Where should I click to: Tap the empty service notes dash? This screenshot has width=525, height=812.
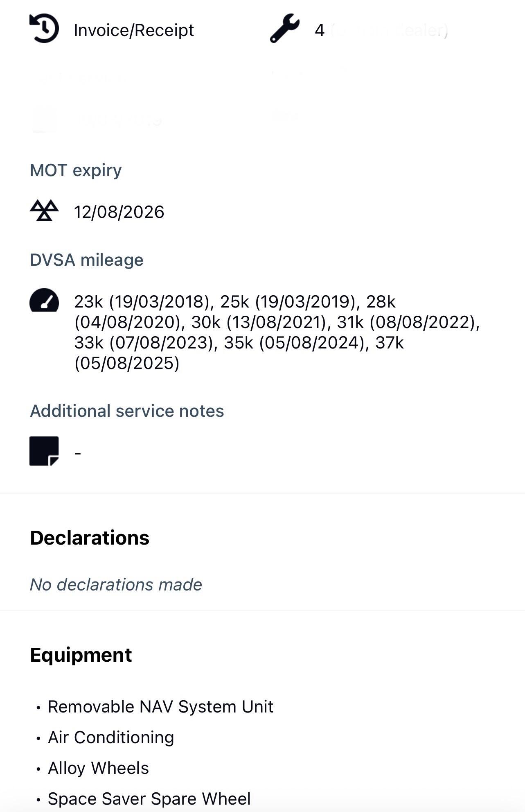pyautogui.click(x=78, y=453)
